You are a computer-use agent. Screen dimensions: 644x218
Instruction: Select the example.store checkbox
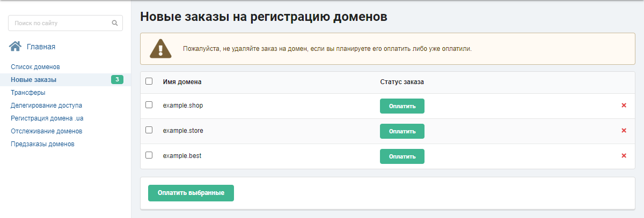coord(149,130)
